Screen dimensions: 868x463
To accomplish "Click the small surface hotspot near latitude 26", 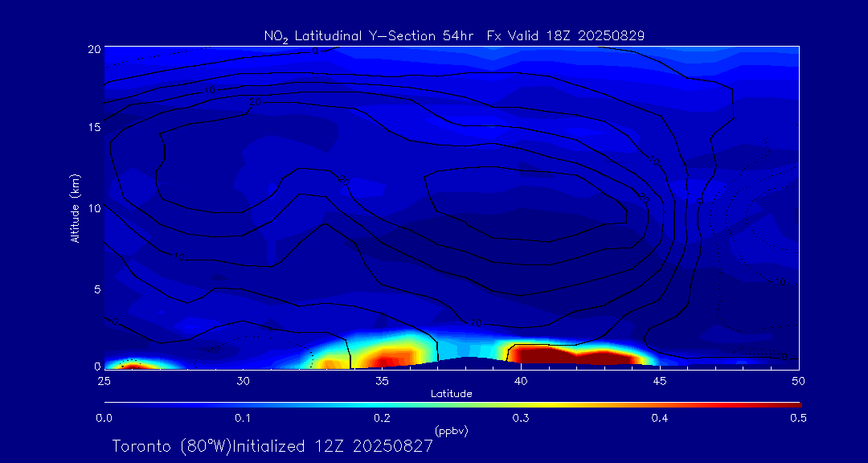I will pyautogui.click(x=132, y=365).
